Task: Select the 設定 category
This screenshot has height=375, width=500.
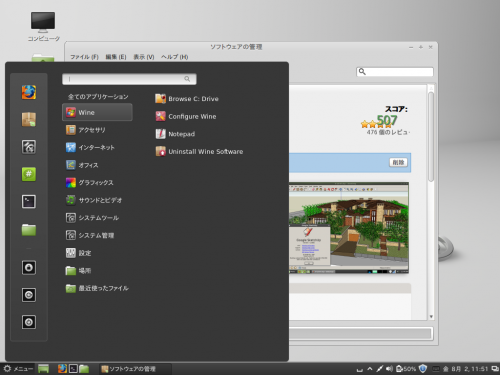Action: click(x=97, y=253)
